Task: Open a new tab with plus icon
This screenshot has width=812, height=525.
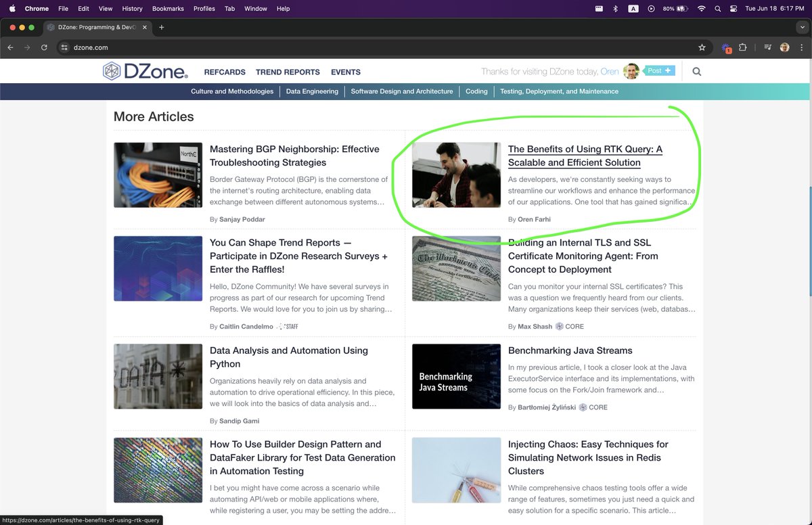Action: (x=161, y=27)
